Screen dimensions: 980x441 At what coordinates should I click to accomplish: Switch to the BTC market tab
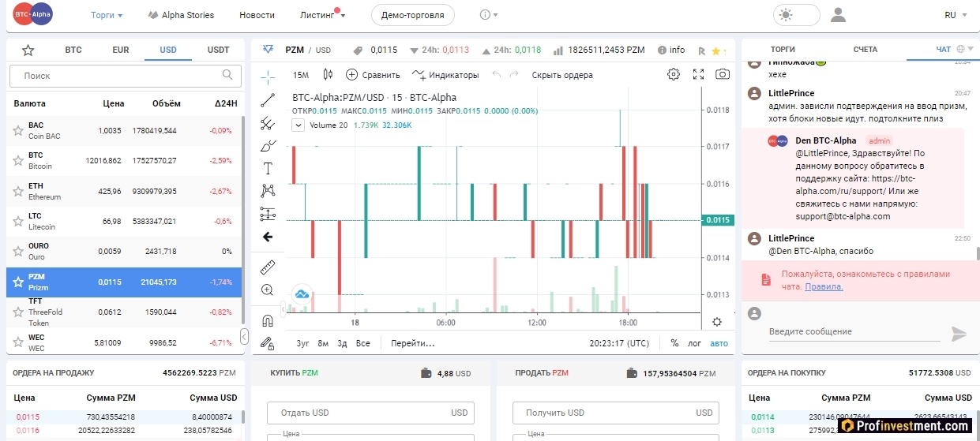(x=73, y=50)
